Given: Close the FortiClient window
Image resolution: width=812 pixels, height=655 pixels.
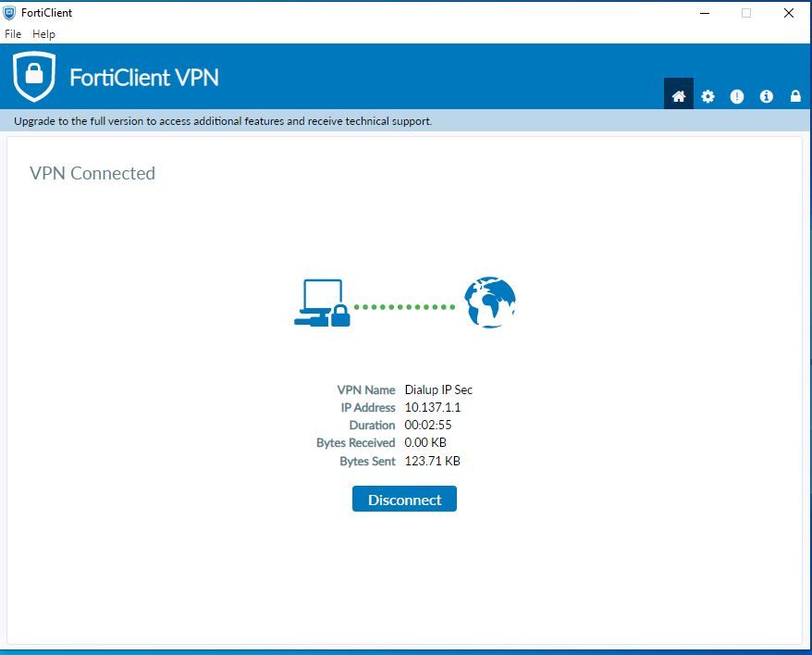Looking at the screenshot, I should pyautogui.click(x=788, y=13).
